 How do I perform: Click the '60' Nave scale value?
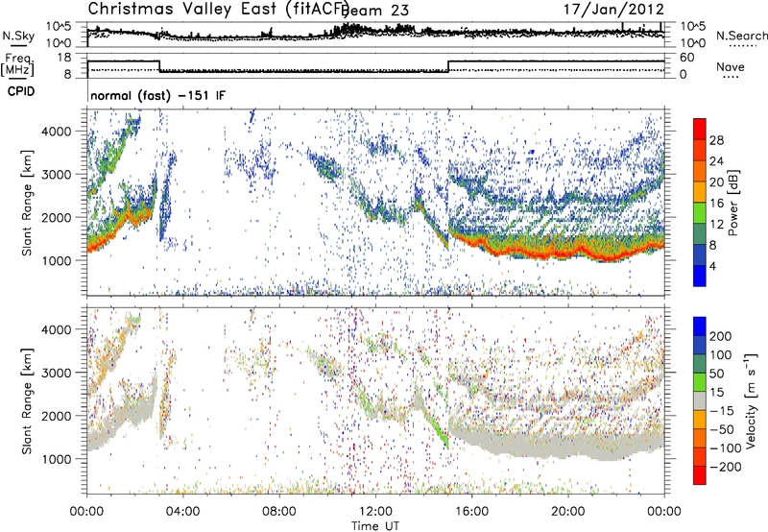click(687, 58)
